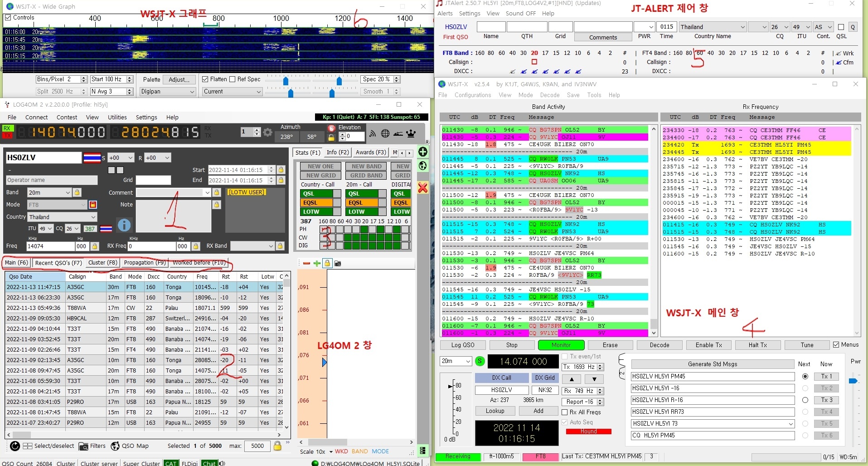Open the Decode menu in WSJT-X

(549, 95)
